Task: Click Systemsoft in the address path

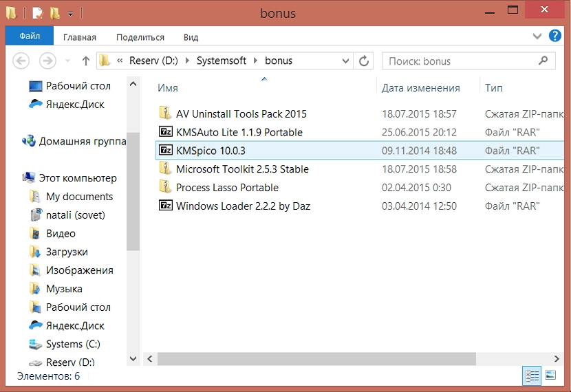Action: pyautogui.click(x=222, y=61)
